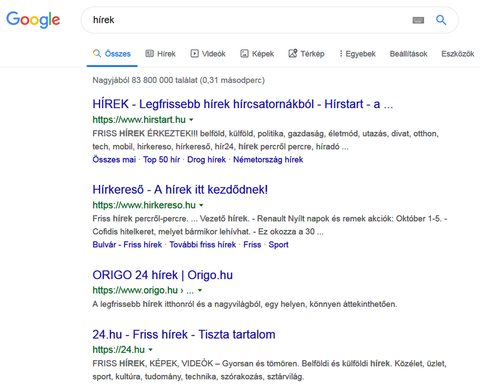This screenshot has height=392, width=480.
Task: Open 'Drog hírek' sitelink
Action: click(x=206, y=160)
